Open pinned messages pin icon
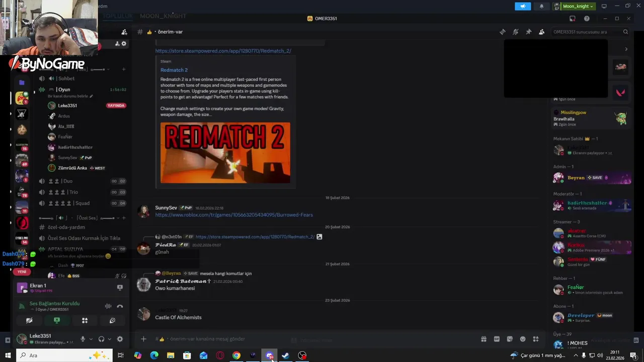The width and height of the screenshot is (644, 362). coord(528,32)
